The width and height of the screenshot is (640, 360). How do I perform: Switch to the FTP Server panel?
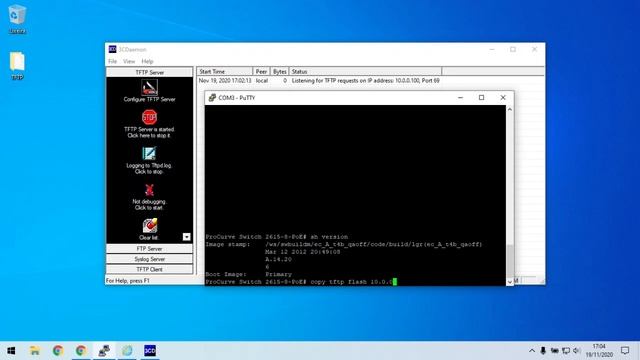tap(149, 249)
